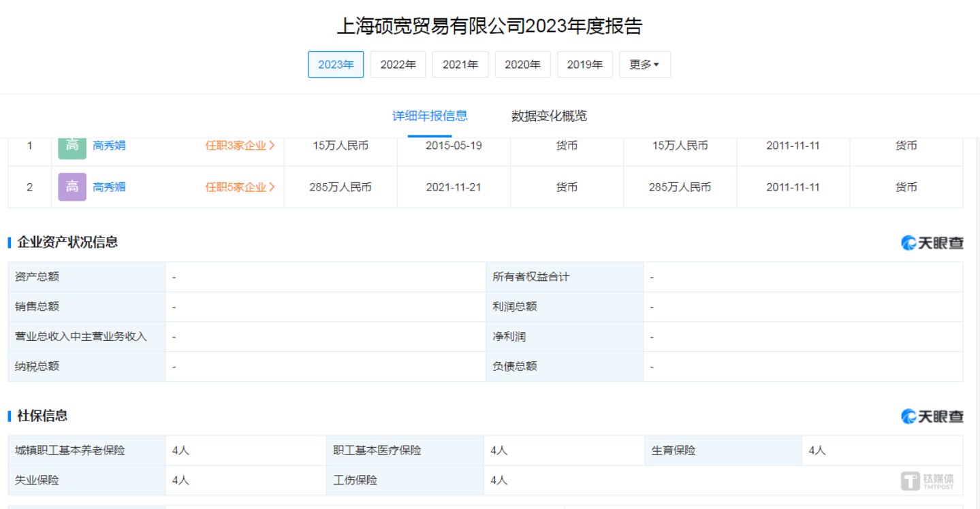The width and height of the screenshot is (980, 509).
Task: Click 天眼查 logo beside 社保信息
Action: point(932,416)
